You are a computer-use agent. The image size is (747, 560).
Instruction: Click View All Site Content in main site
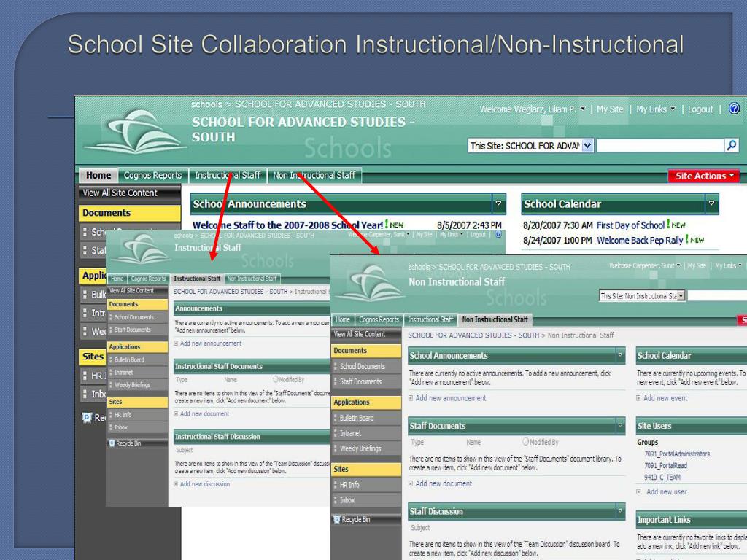tap(120, 192)
